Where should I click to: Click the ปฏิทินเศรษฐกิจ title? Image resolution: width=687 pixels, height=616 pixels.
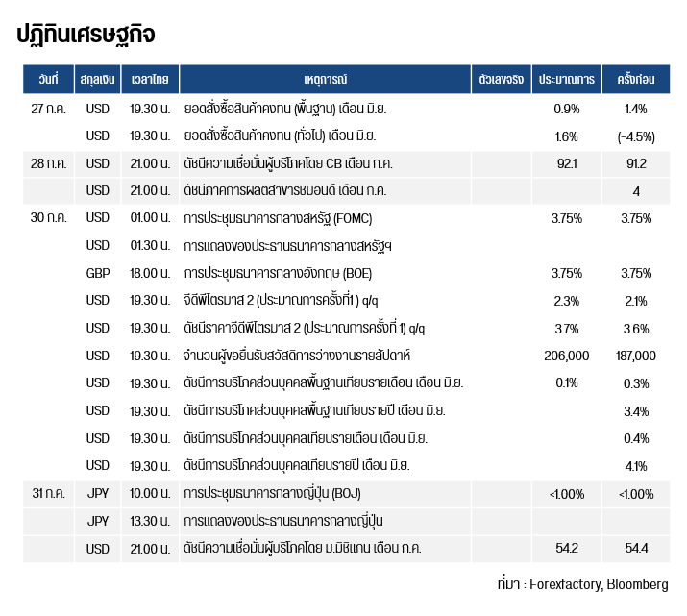point(86,35)
